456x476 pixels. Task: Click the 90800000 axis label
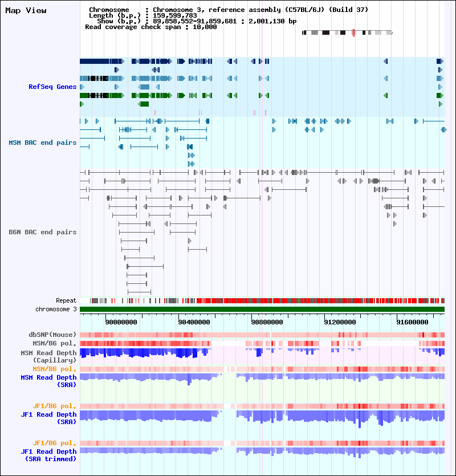click(267, 322)
